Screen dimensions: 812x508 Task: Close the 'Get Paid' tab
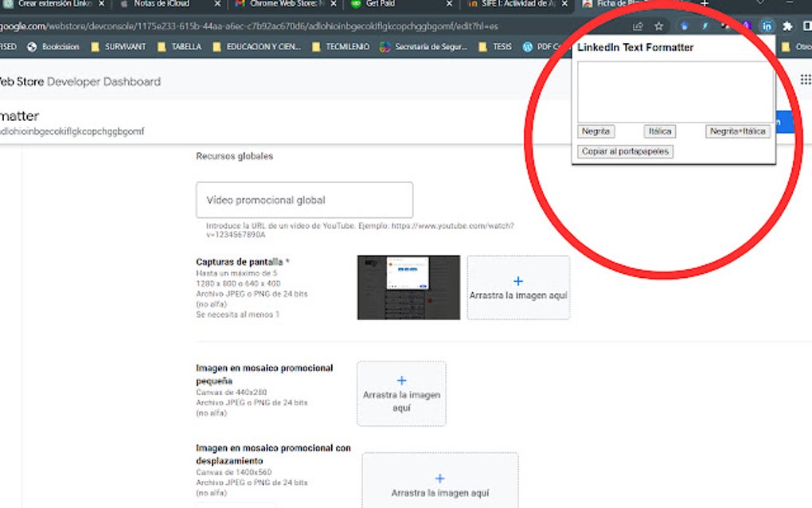[449, 4]
